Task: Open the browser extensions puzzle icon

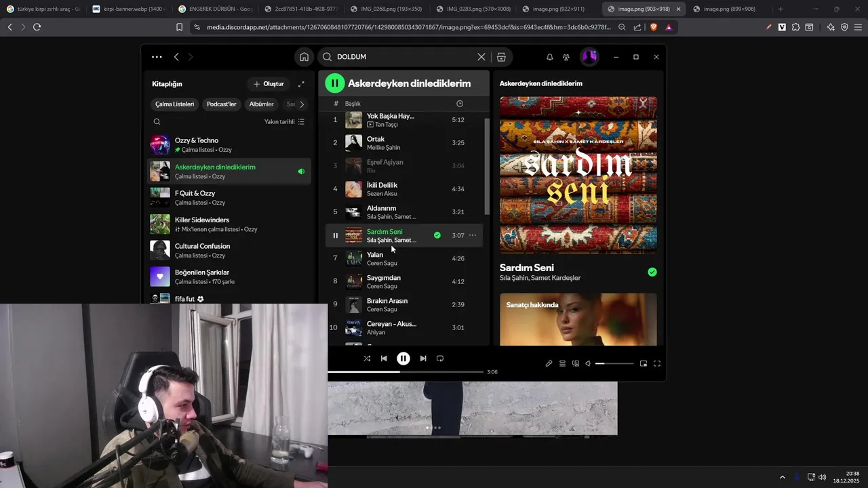Action: pyautogui.click(x=796, y=27)
